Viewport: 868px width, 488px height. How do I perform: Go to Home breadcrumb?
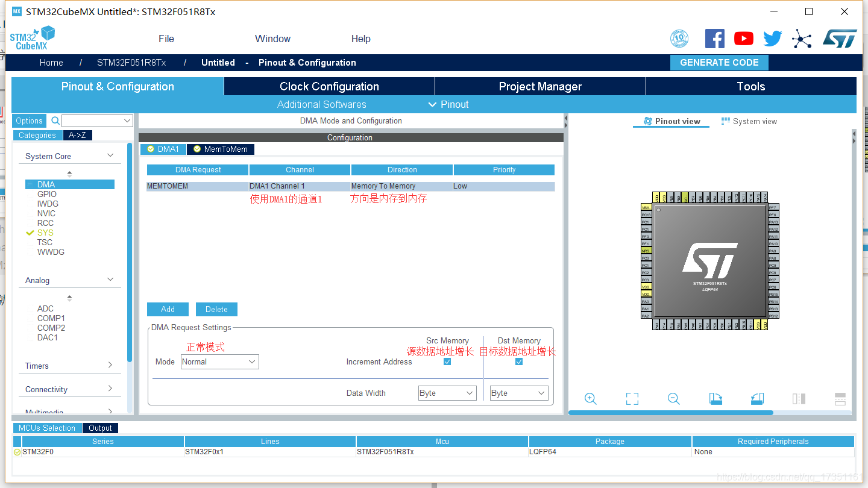pyautogui.click(x=51, y=63)
